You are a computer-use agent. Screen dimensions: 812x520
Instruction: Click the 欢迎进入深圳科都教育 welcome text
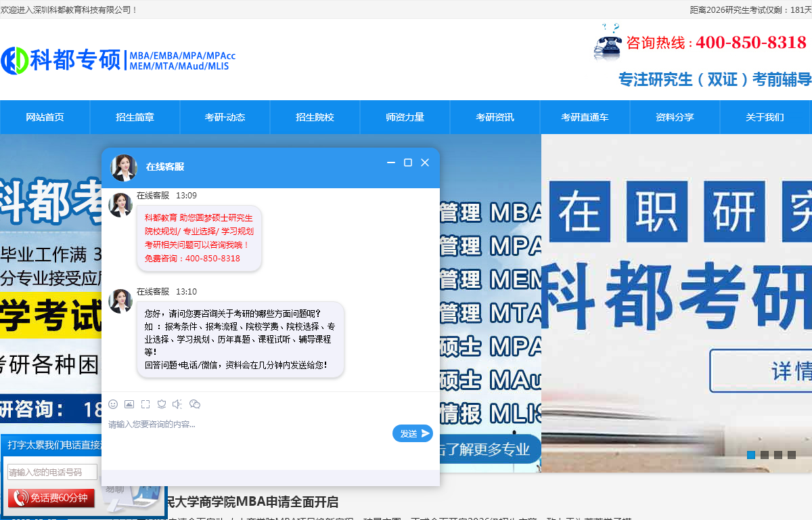[x=69, y=9]
